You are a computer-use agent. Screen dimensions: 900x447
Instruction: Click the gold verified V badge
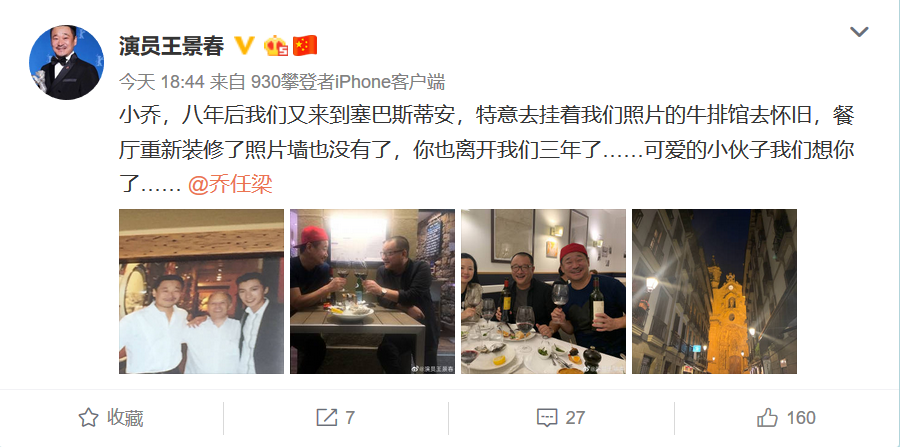tap(245, 45)
